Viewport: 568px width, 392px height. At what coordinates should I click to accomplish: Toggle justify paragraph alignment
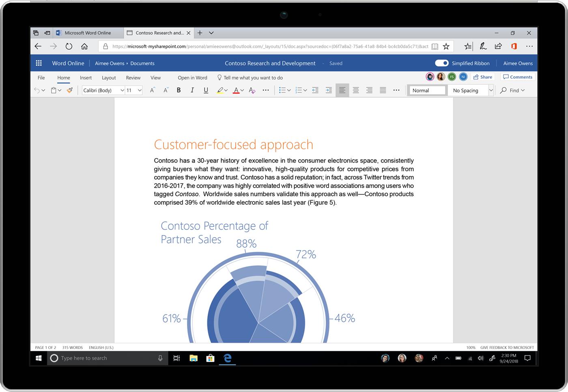(383, 90)
